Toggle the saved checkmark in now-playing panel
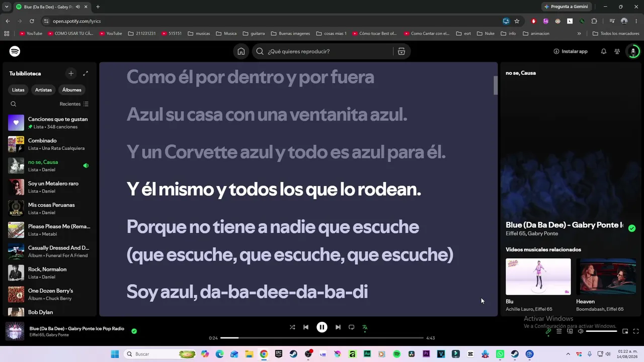This screenshot has width=644, height=362. point(632,228)
